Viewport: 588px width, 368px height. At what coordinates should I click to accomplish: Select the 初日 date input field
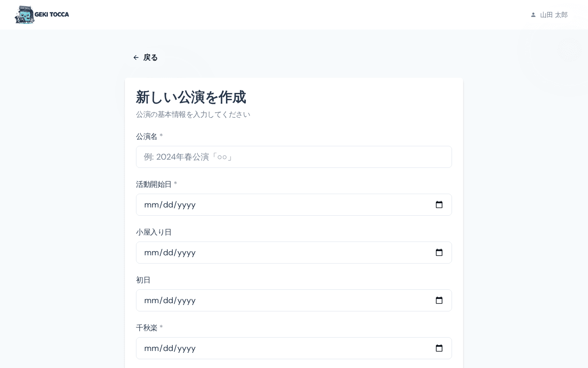tap(276, 300)
